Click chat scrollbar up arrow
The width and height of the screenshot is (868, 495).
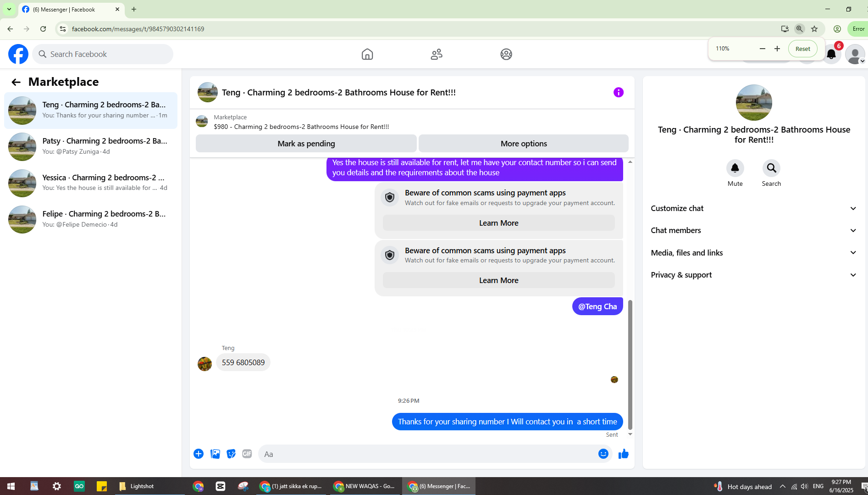coord(630,162)
